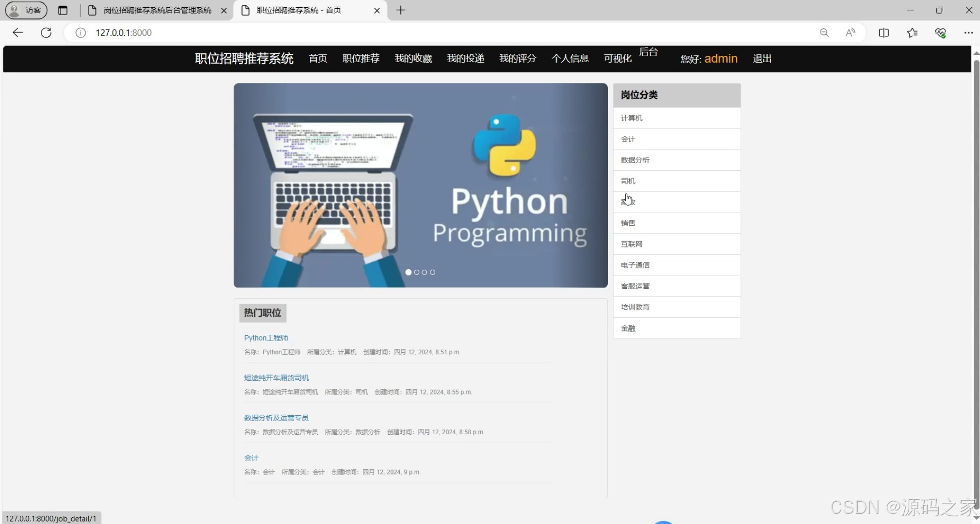
Task: Select the third carousel indicator dot
Action: pos(425,272)
